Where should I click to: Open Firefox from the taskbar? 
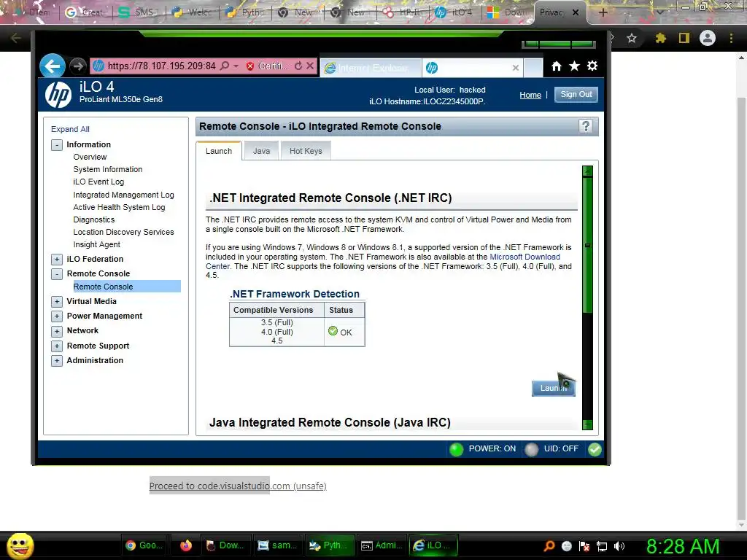186,545
